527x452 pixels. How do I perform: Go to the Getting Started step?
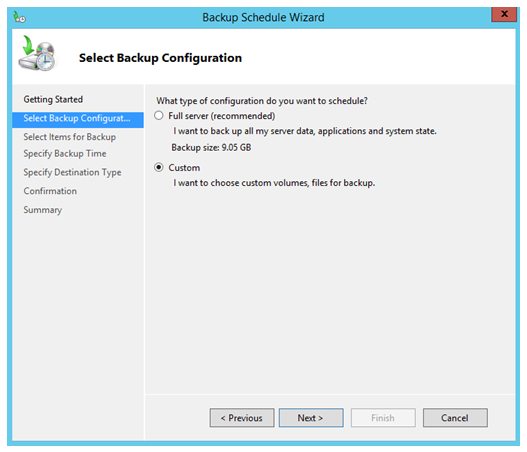click(53, 99)
